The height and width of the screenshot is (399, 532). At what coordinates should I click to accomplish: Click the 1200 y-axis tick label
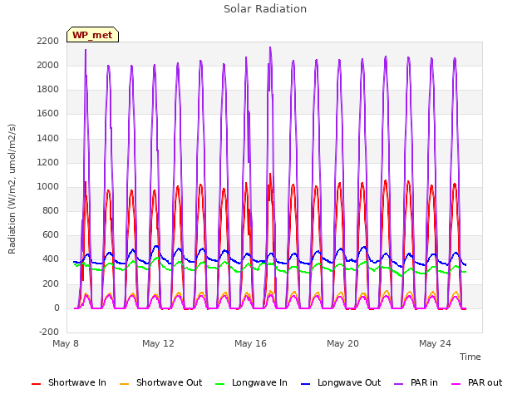48,162
